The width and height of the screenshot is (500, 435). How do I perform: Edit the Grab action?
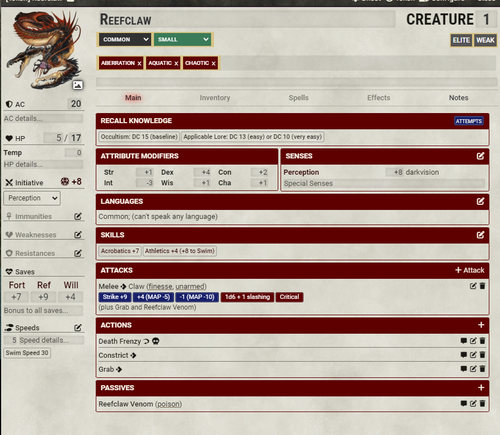[x=473, y=369]
